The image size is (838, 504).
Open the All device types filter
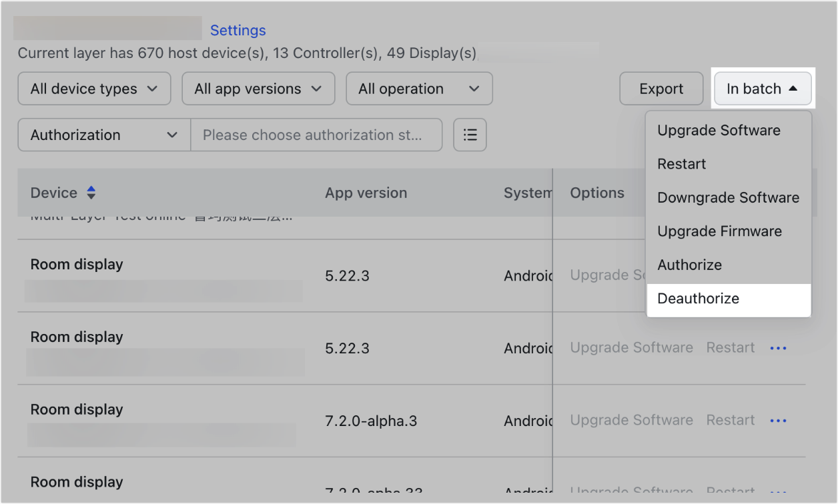point(94,89)
